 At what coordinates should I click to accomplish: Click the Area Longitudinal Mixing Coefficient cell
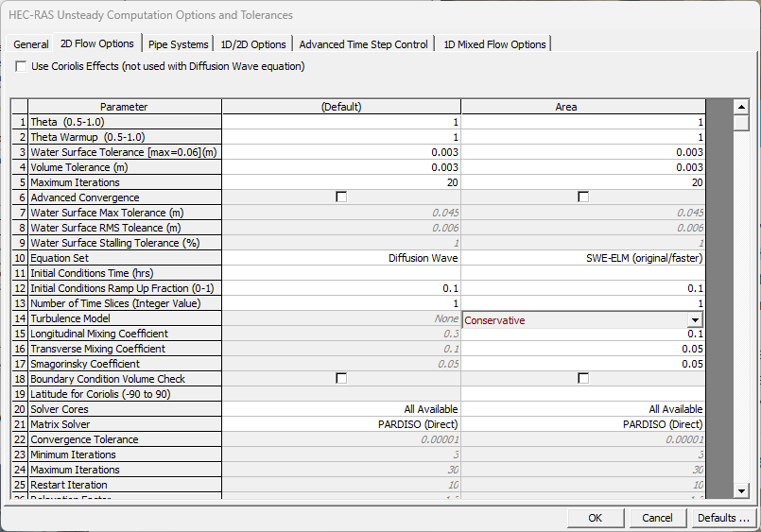(583, 334)
